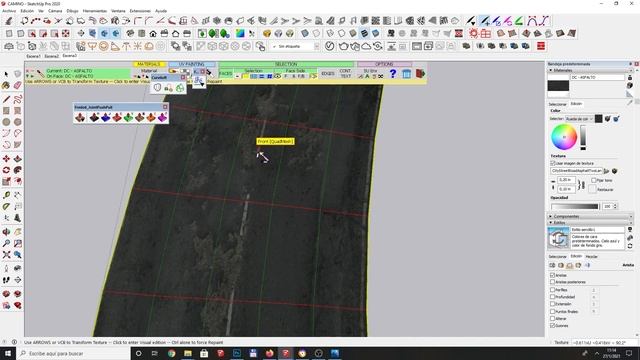
Task: Enable the 'Perfiles' checkbox
Action: (553, 290)
